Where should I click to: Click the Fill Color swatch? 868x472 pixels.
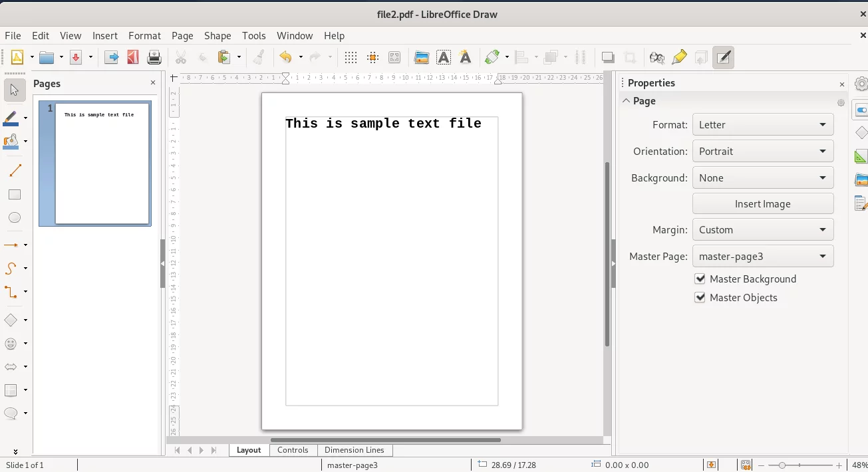pos(11,142)
